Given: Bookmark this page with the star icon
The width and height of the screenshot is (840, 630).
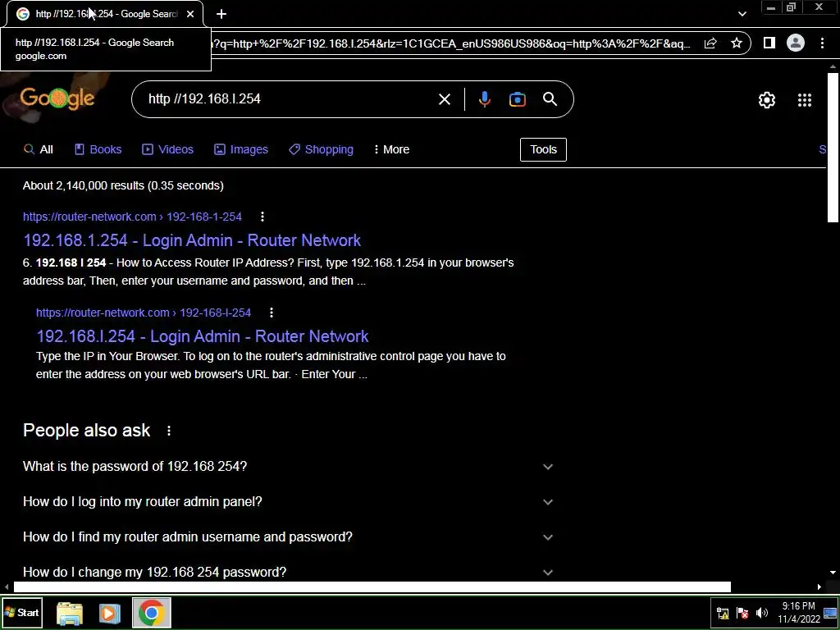Looking at the screenshot, I should [x=737, y=43].
